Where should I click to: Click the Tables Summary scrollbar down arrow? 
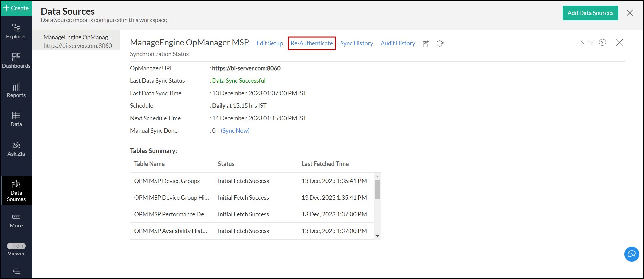[377, 236]
